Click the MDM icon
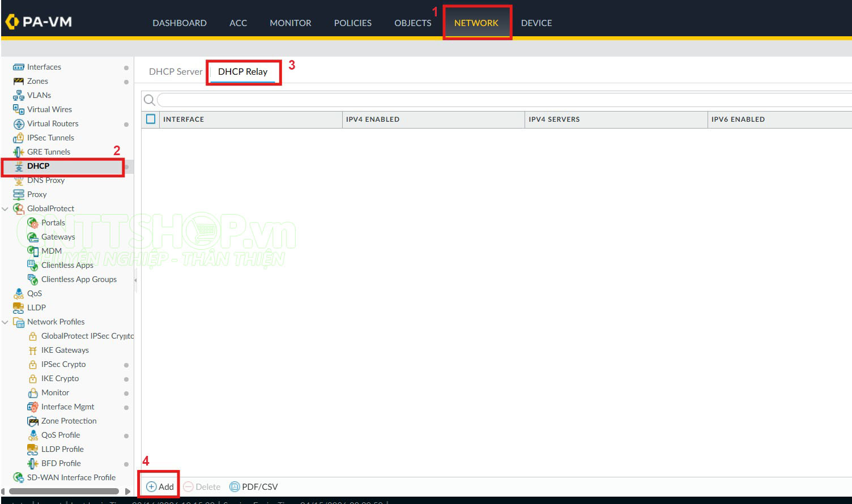 tap(33, 251)
